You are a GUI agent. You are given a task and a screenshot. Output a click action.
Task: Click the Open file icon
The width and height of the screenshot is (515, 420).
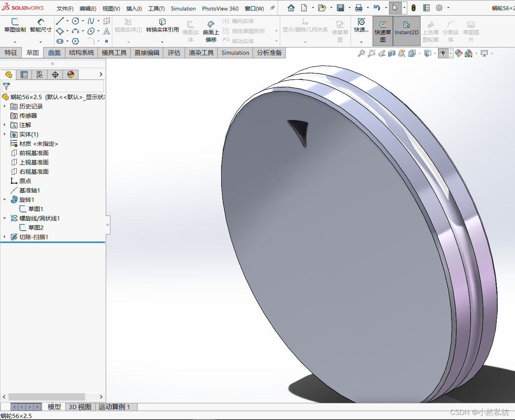click(322, 8)
